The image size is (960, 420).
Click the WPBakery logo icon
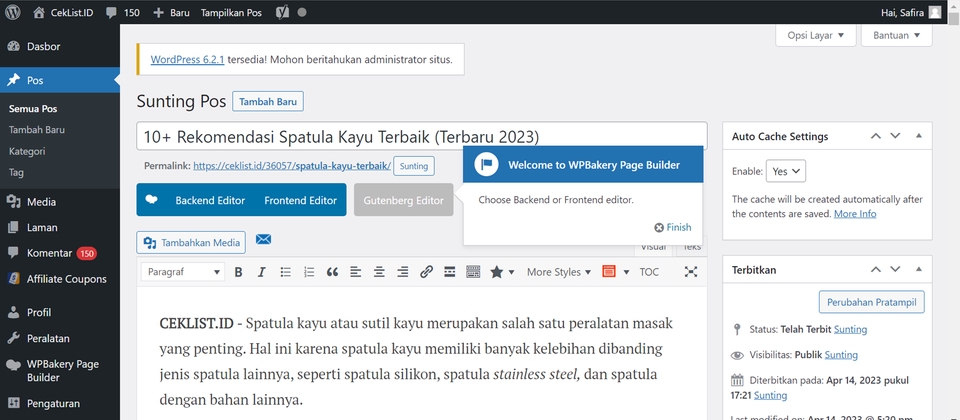point(151,200)
